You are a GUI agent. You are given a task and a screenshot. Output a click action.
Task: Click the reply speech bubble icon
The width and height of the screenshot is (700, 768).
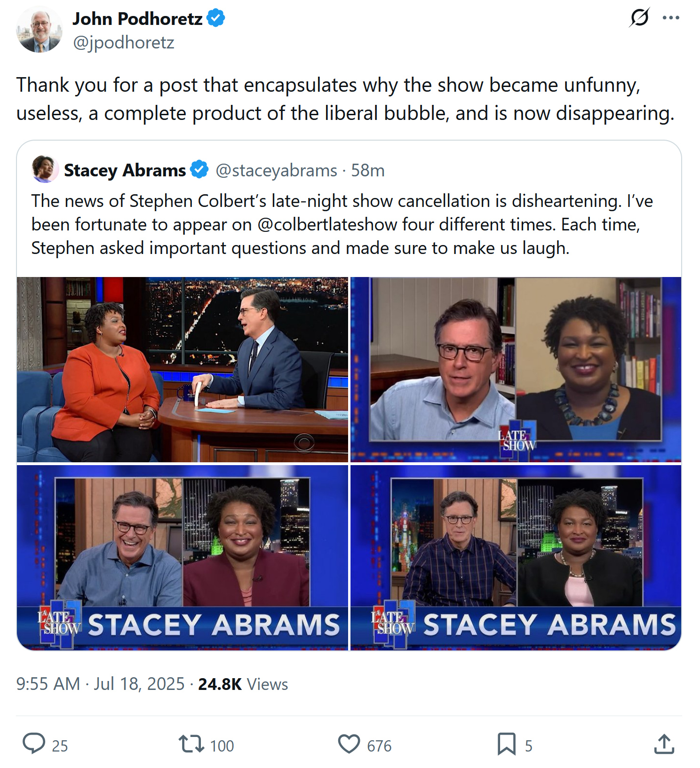[x=34, y=744]
